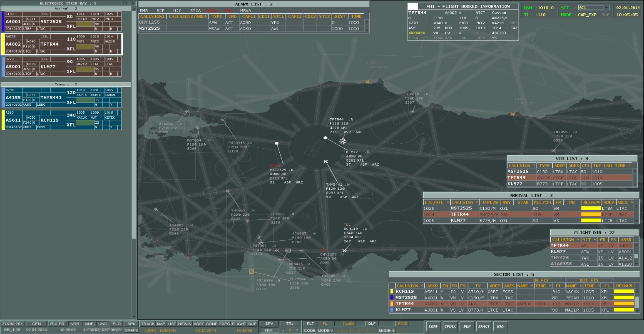The width and height of the screenshot is (644, 334).
Task: Click the N button in strip bay header
Action: tap(133, 3)
